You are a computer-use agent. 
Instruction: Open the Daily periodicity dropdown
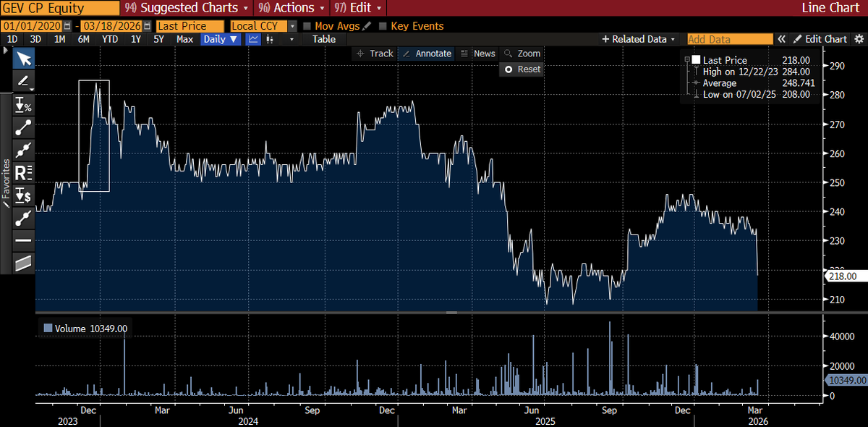pos(221,39)
